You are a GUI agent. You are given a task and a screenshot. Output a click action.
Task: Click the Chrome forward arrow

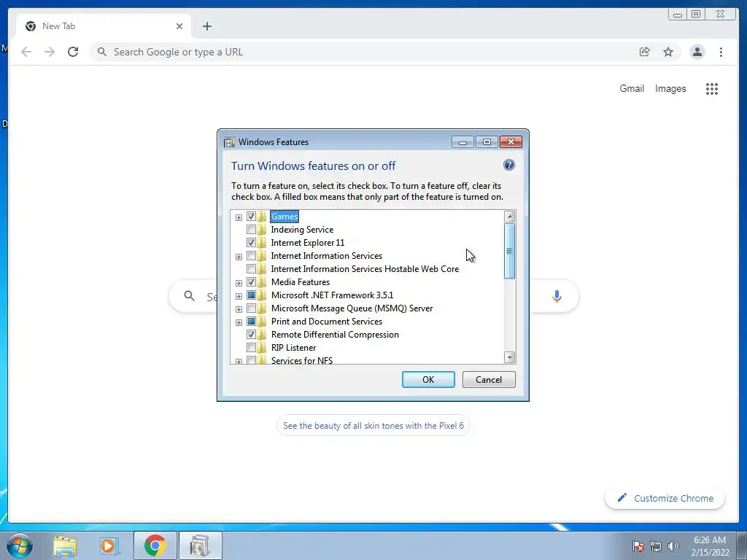point(50,52)
